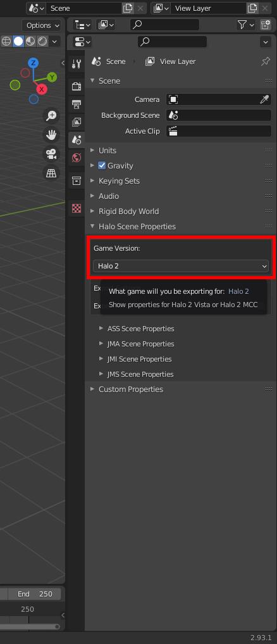Click the camera eyedropper icon
This screenshot has height=644, width=277.
[x=264, y=99]
